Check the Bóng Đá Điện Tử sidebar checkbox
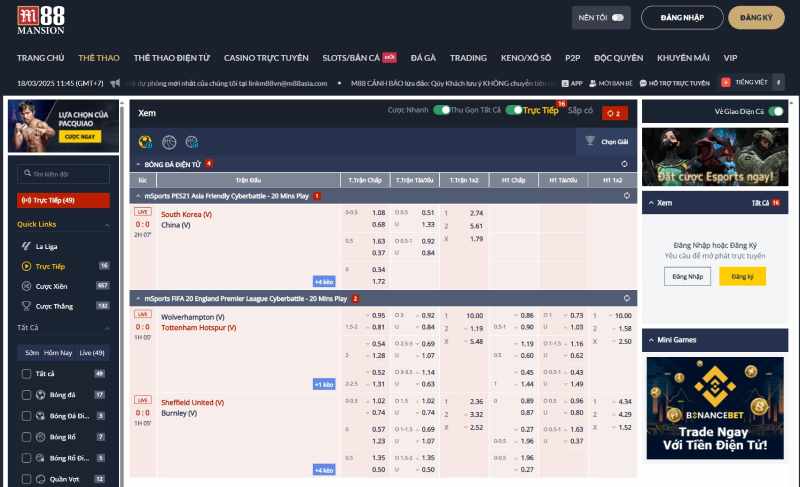800x487 pixels. click(x=26, y=416)
